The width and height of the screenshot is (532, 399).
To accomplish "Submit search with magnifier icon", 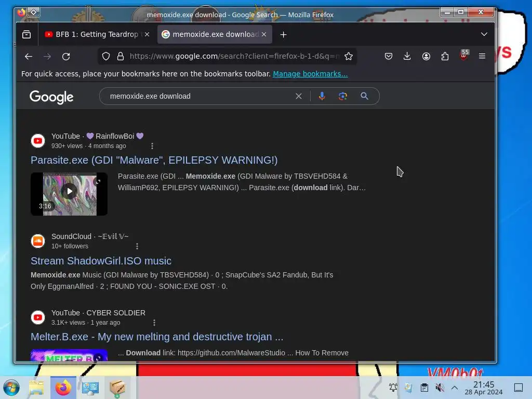I will [364, 96].
